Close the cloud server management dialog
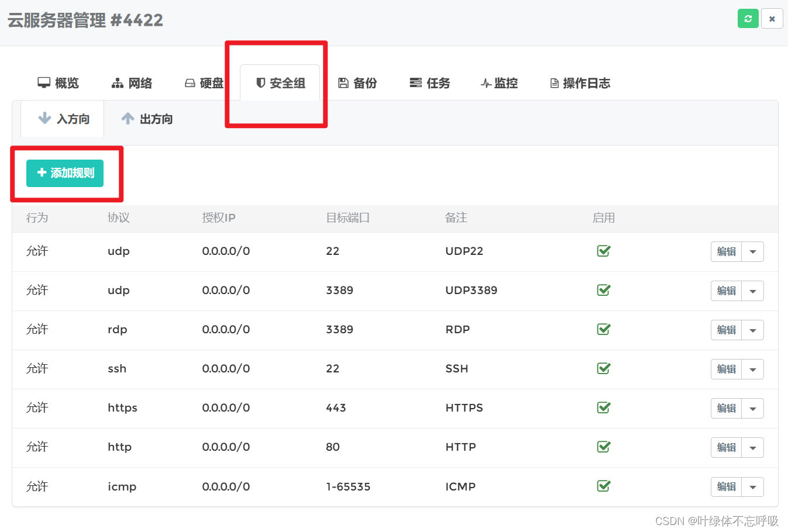Image resolution: width=788 pixels, height=532 pixels. click(x=772, y=18)
